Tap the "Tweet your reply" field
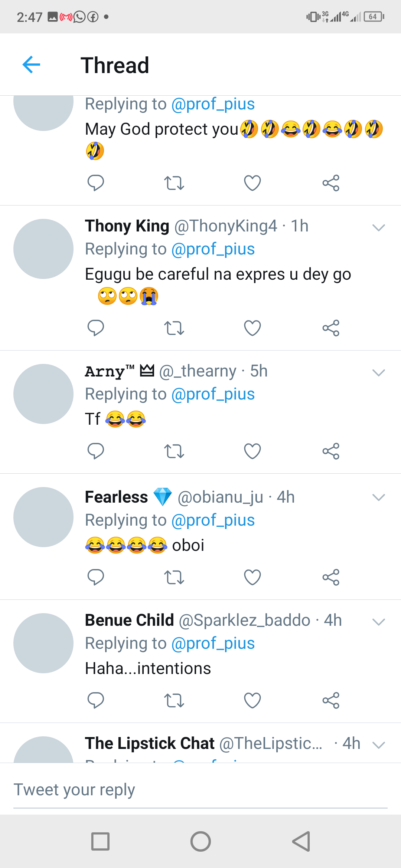This screenshot has height=868, width=401. click(x=200, y=789)
